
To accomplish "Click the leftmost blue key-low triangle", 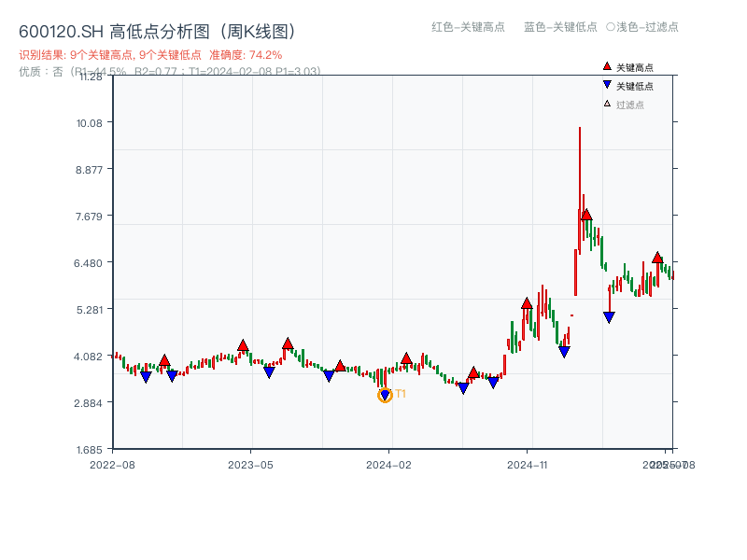I will point(147,377).
